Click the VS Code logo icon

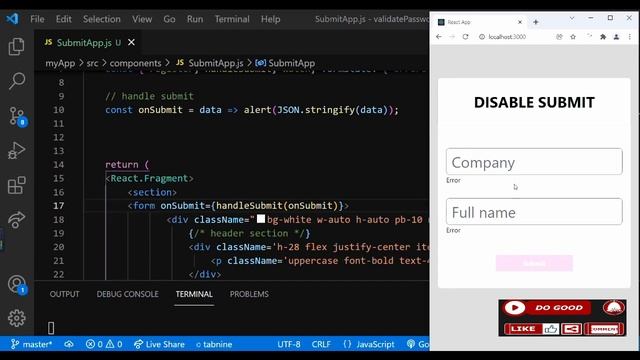(12, 19)
